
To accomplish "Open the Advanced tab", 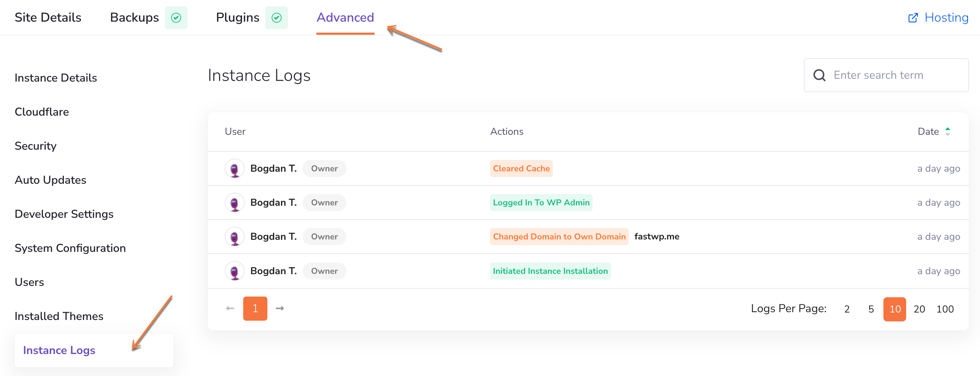I will (345, 18).
